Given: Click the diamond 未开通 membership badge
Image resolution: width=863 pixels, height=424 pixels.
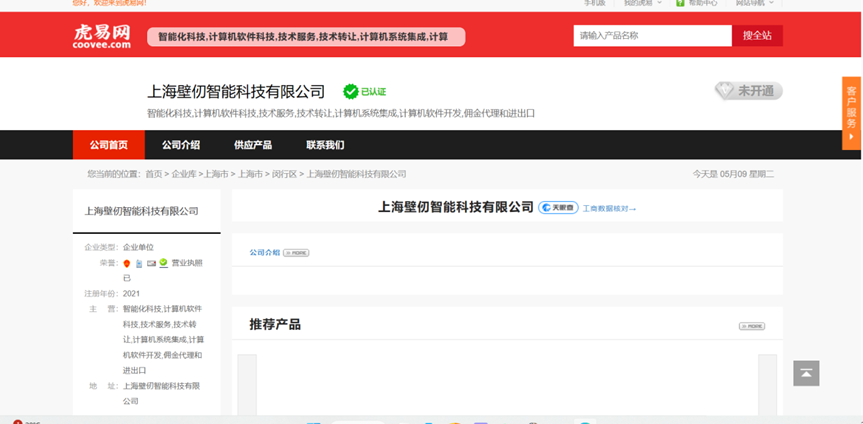Looking at the screenshot, I should (x=748, y=91).
